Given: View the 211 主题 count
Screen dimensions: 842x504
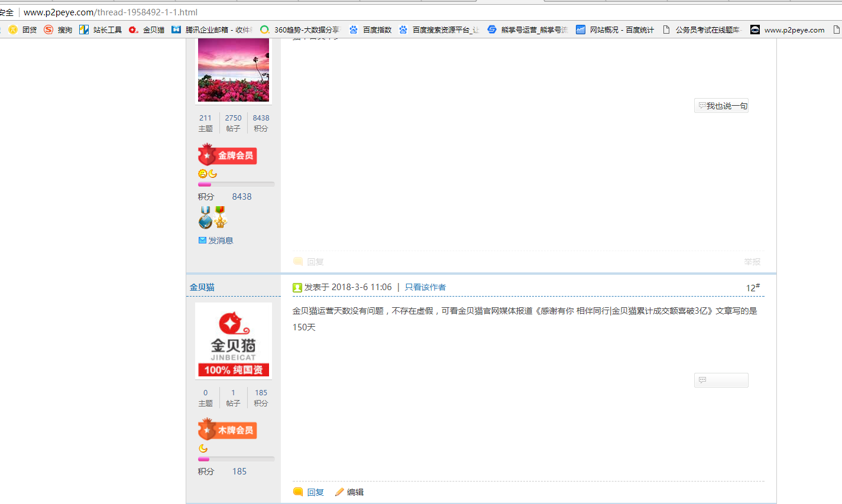Looking at the screenshot, I should [205, 123].
